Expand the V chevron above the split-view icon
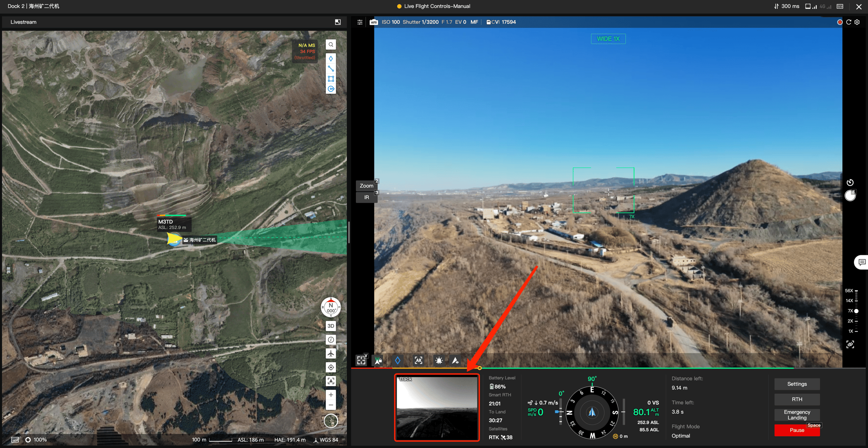868x448 pixels. pyautogui.click(x=365, y=355)
